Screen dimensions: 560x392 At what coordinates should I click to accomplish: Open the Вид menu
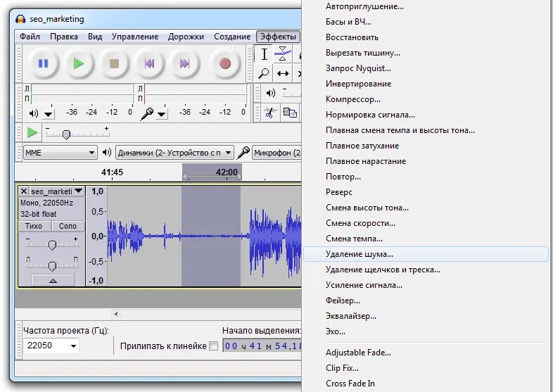tap(95, 37)
